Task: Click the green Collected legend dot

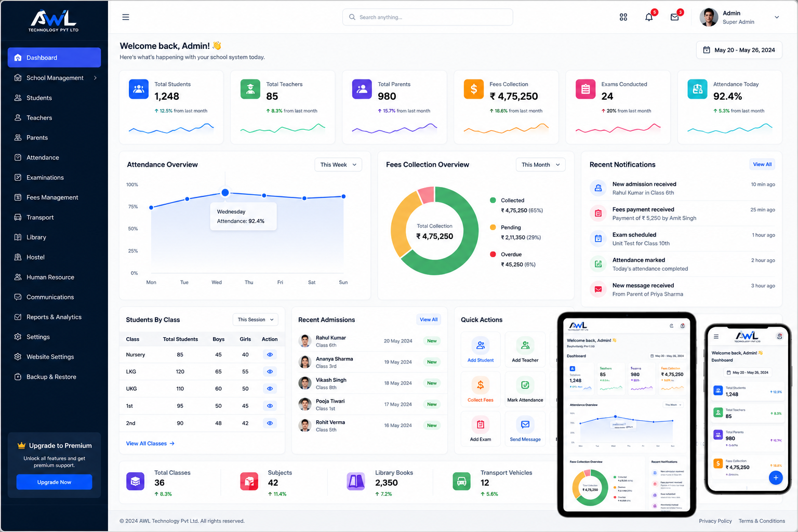Action: click(493, 200)
